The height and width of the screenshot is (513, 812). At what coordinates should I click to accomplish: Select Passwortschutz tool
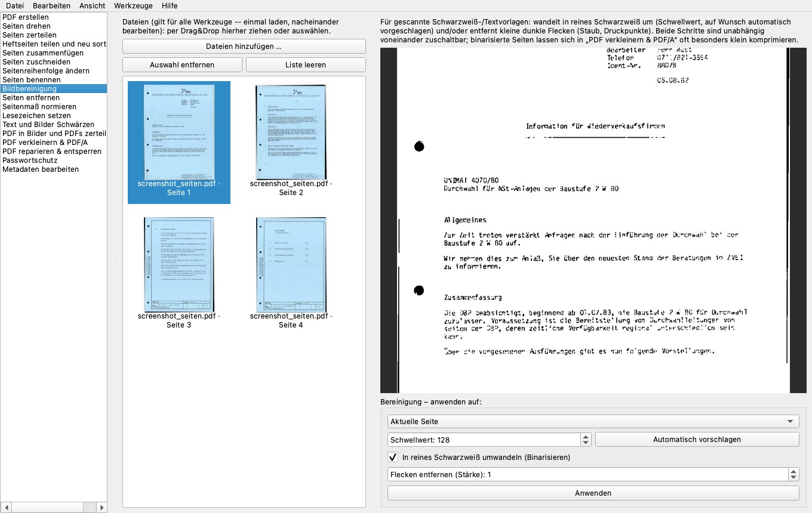pos(54,160)
